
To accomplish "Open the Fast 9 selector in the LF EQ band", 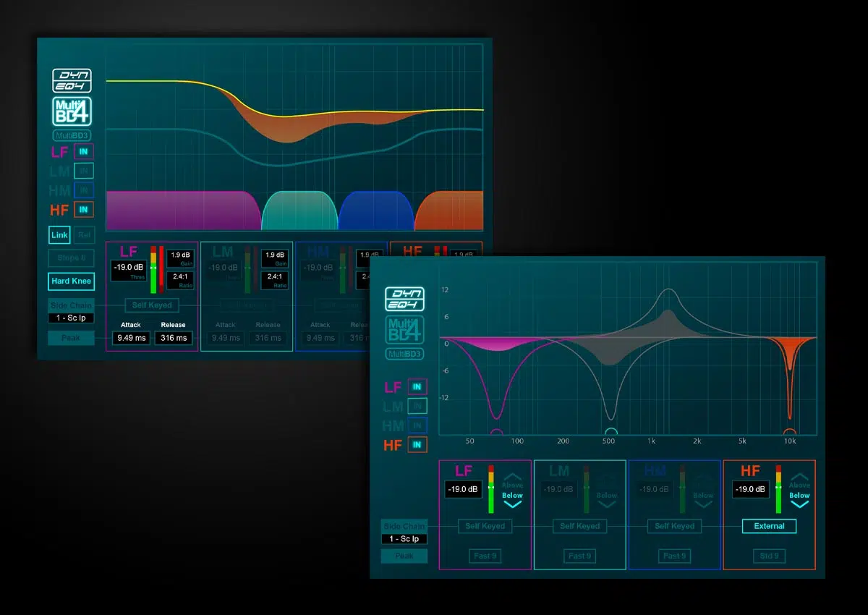I will click(x=485, y=556).
